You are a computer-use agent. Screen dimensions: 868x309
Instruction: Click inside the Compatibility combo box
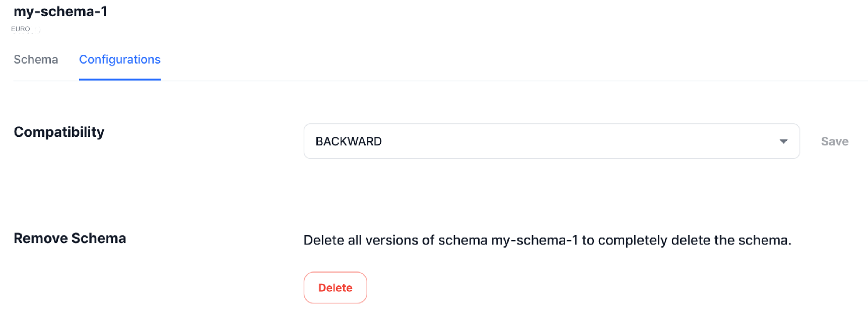click(504, 141)
